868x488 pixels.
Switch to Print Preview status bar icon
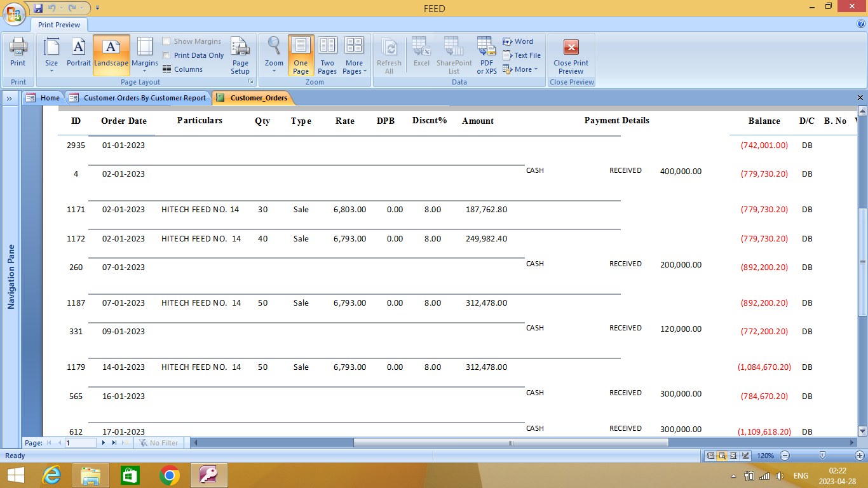click(722, 456)
